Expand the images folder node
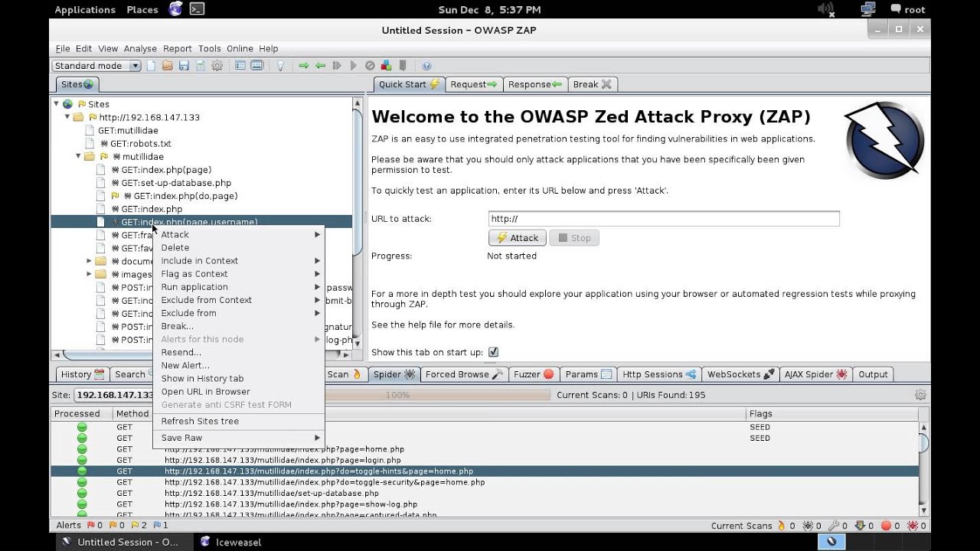Image resolution: width=980 pixels, height=551 pixels. click(89, 274)
